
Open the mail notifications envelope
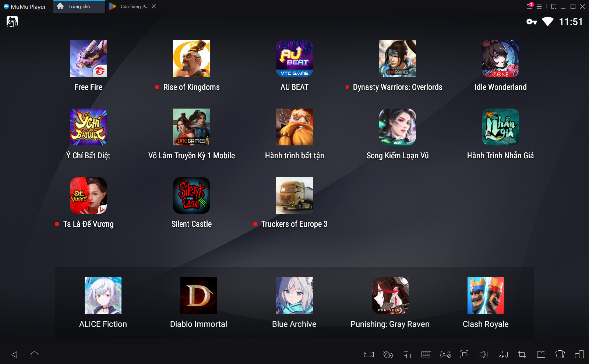click(x=529, y=6)
